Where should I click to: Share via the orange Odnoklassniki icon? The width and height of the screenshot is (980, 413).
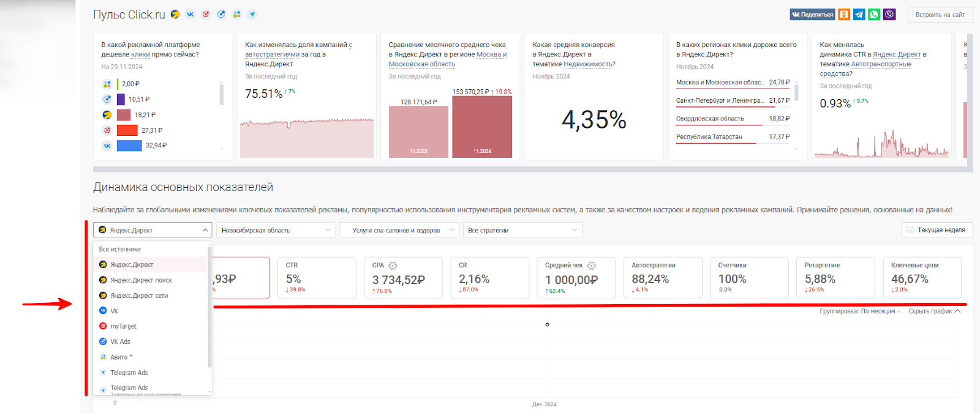pyautogui.click(x=844, y=15)
